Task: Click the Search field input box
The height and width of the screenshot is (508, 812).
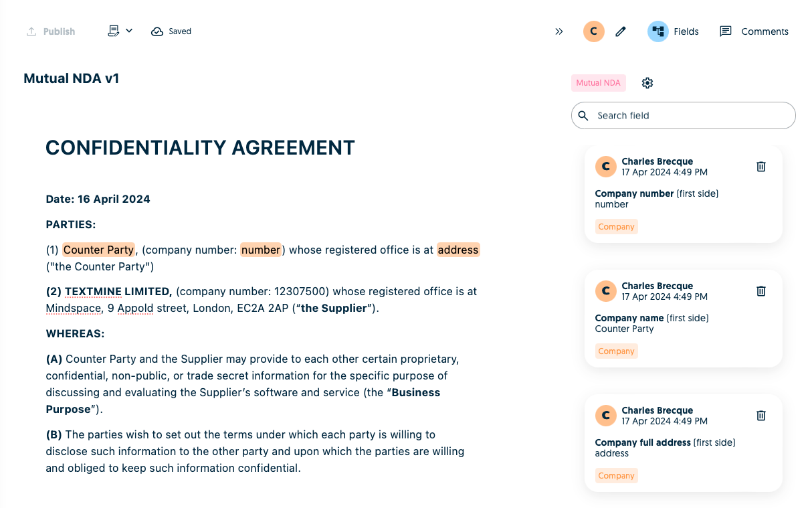Action: [684, 115]
